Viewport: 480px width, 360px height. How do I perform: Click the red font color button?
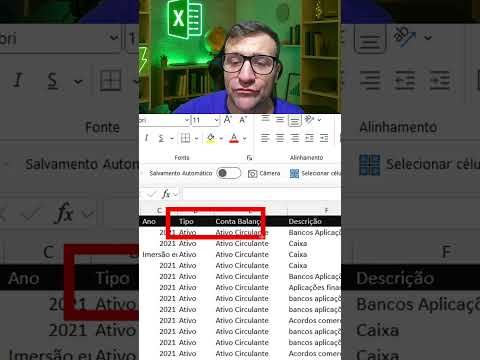coord(234,138)
